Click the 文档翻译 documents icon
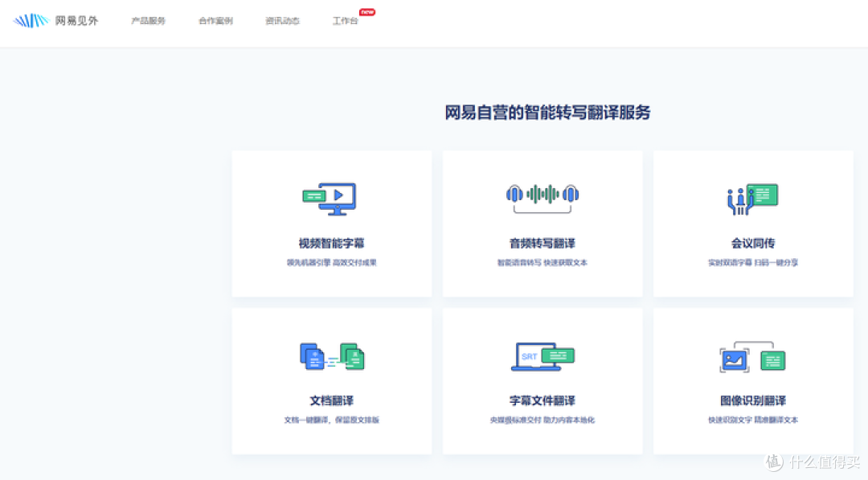 tap(332, 356)
